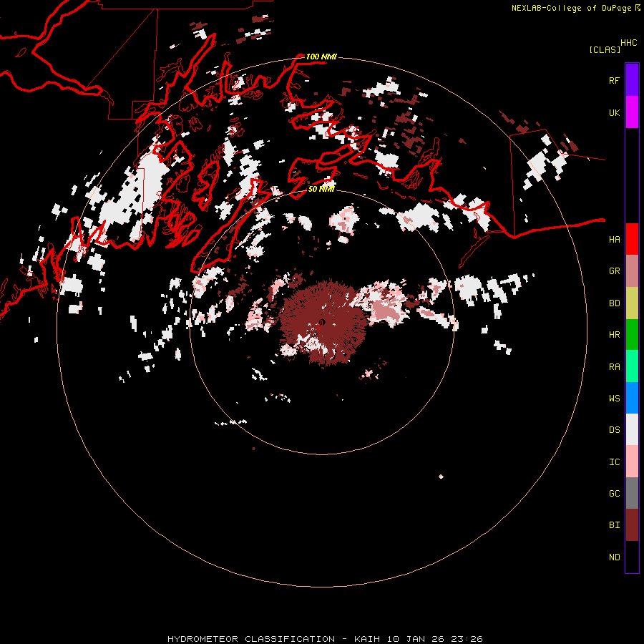Viewport: 644px width, 644px height.
Task: Select the BD yellow legend swatch
Action: (632, 303)
